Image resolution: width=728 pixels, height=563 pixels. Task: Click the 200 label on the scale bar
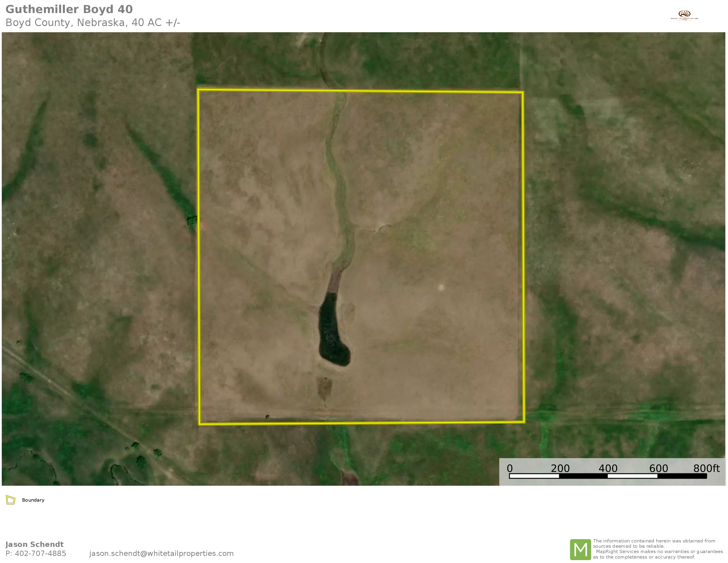click(x=560, y=468)
